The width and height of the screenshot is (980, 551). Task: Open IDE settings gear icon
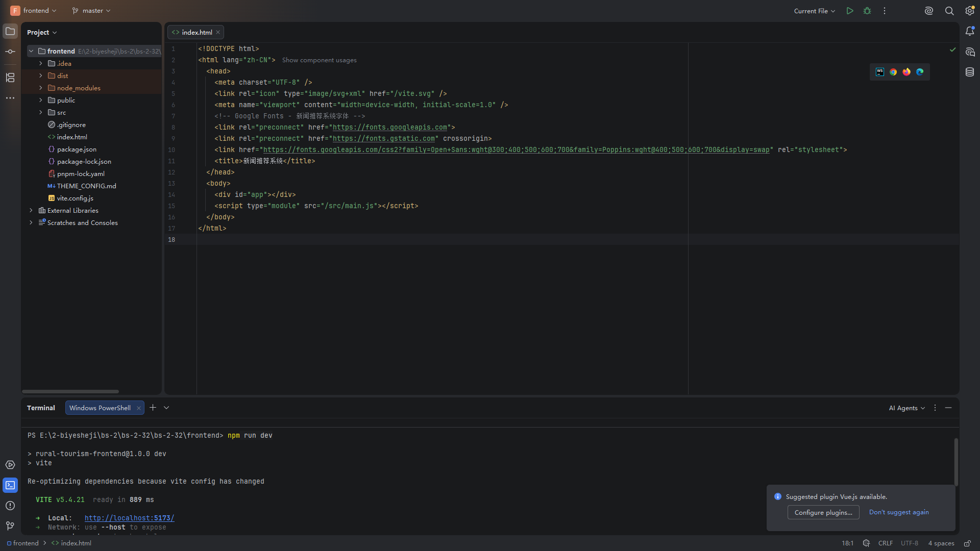(970, 11)
